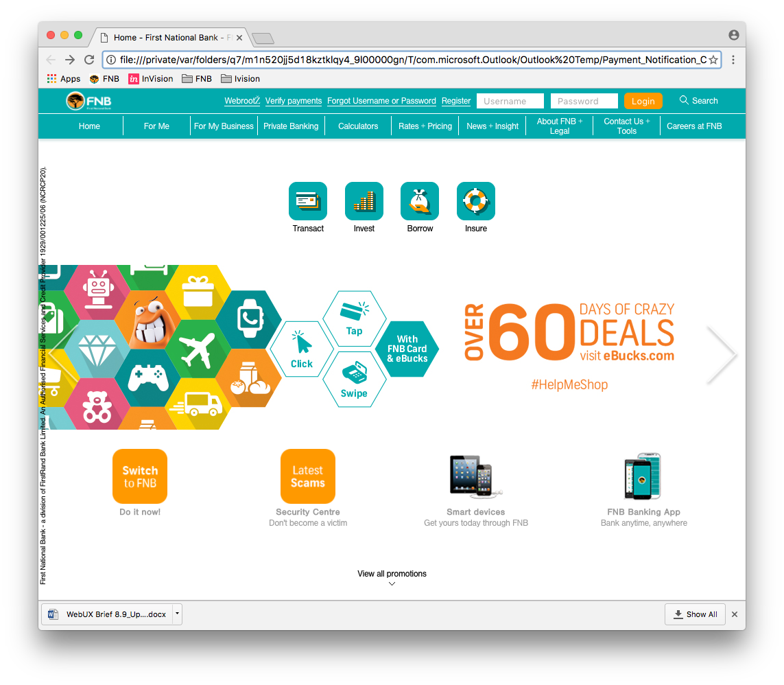Click the Switch to FNB tile
This screenshot has width=784, height=685.
click(140, 476)
